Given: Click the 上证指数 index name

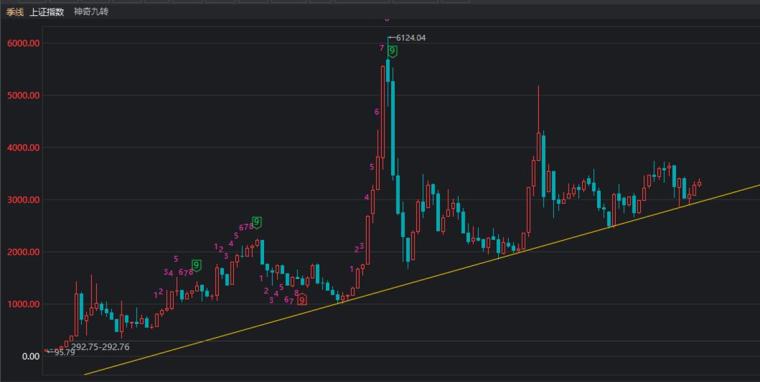Looking at the screenshot, I should coord(47,12).
